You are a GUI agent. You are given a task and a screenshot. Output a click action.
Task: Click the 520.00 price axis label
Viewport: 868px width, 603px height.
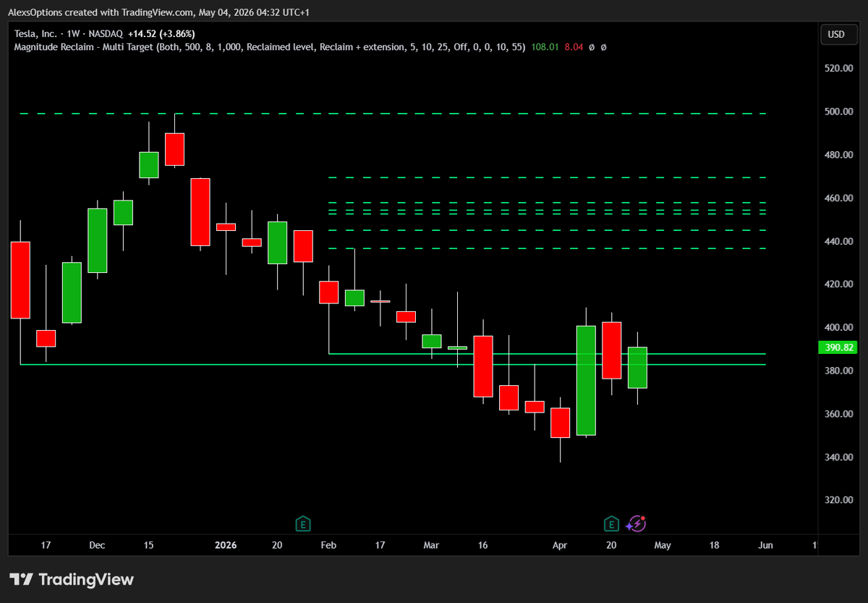pos(839,68)
